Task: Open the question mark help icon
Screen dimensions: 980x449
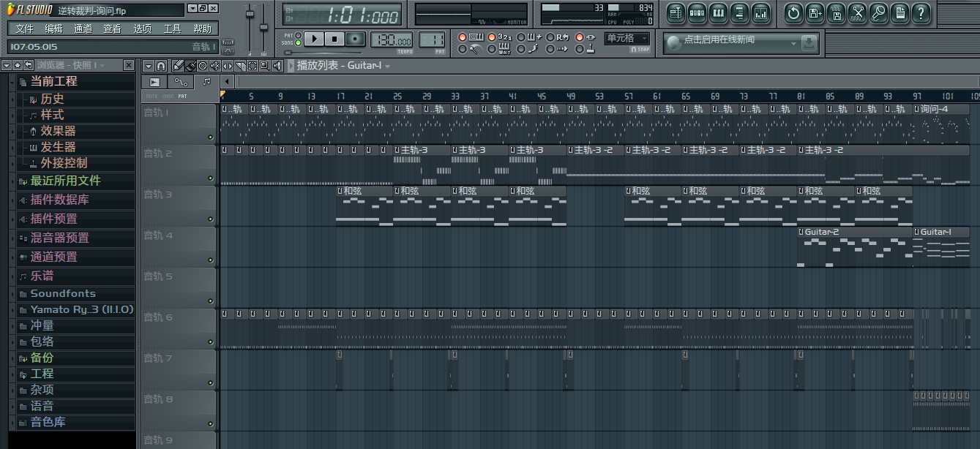Action: point(921,12)
